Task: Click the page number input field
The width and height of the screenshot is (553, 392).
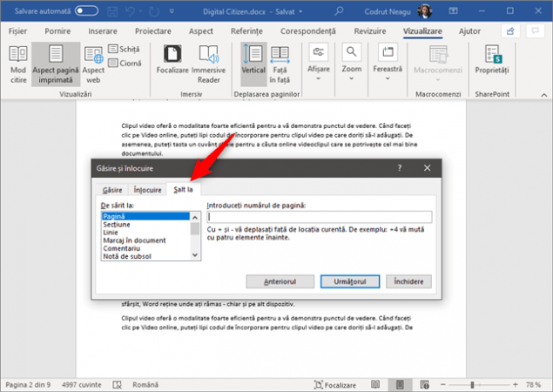Action: [x=320, y=217]
